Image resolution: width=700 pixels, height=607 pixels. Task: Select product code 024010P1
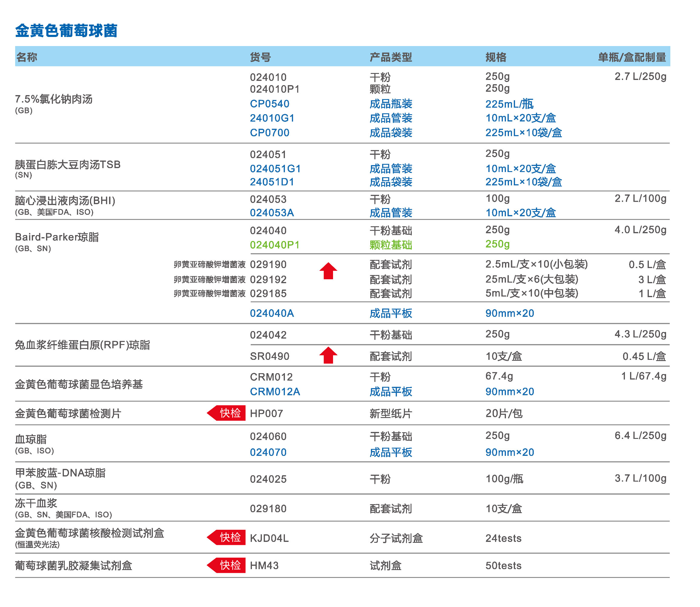(x=275, y=89)
